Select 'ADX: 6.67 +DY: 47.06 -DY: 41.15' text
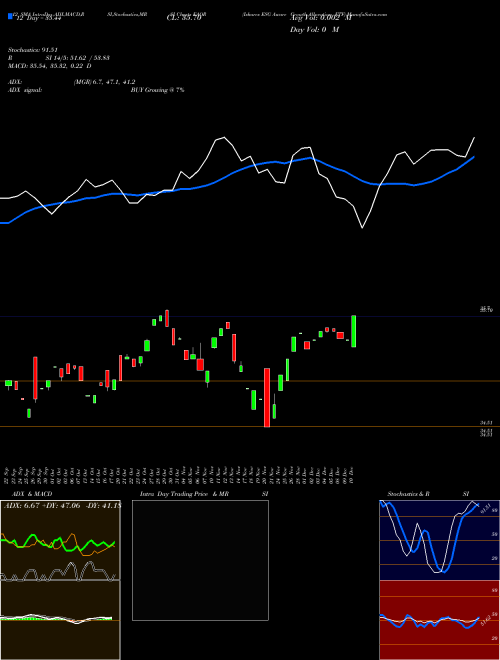Screen dimensions: 500x660 62,505
